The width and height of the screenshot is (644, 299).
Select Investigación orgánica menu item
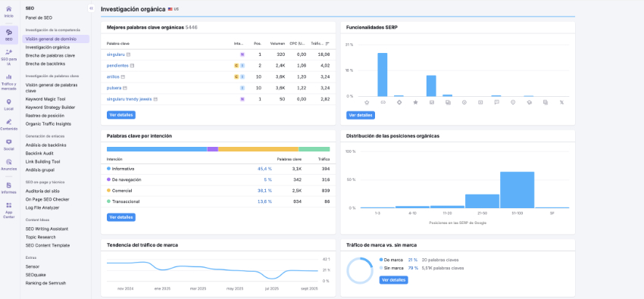click(48, 47)
